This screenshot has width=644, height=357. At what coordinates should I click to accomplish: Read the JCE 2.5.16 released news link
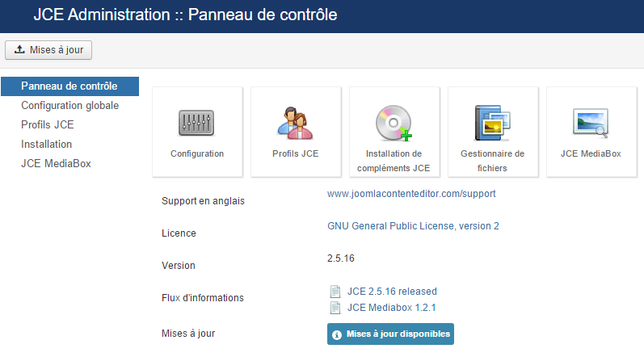pyautogui.click(x=392, y=292)
